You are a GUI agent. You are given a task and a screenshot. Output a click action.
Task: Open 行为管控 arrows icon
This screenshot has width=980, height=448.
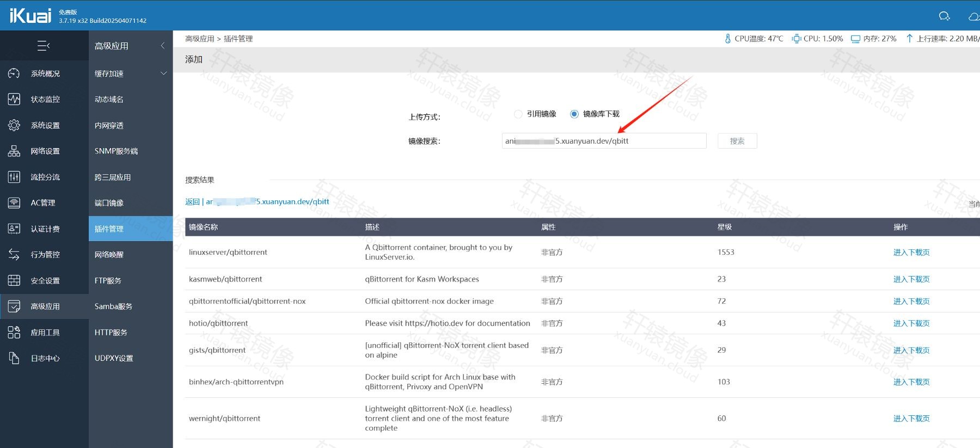pos(14,254)
